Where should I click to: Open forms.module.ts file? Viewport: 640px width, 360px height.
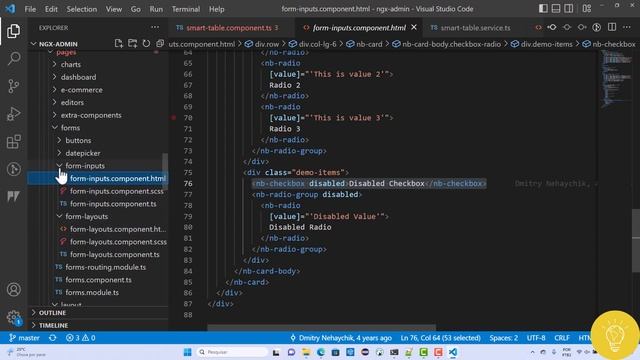click(x=92, y=292)
